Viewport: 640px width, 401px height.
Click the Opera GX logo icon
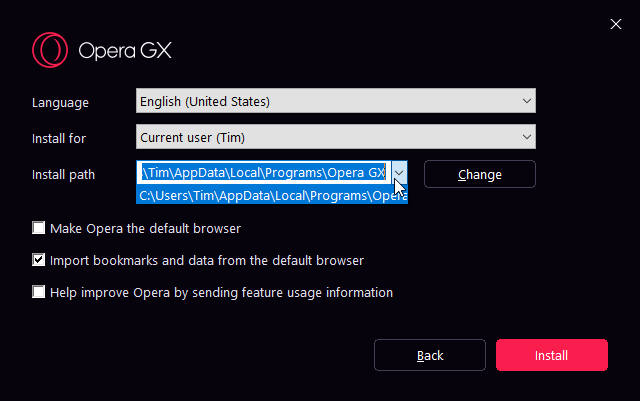(50, 50)
